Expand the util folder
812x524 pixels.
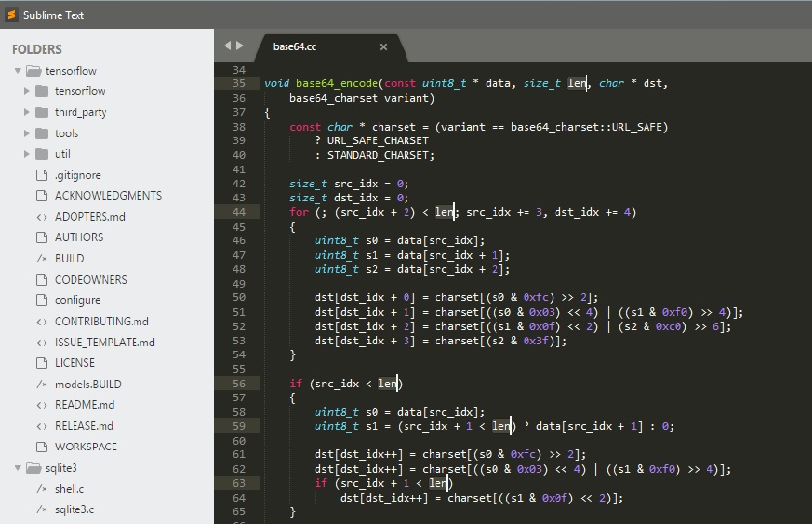click(x=27, y=154)
